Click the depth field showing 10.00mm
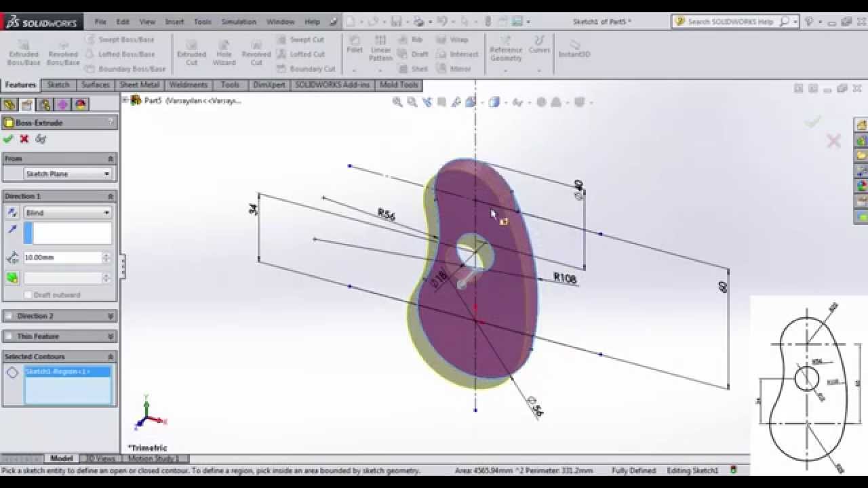Screen dimensions: 868x488 point(62,258)
